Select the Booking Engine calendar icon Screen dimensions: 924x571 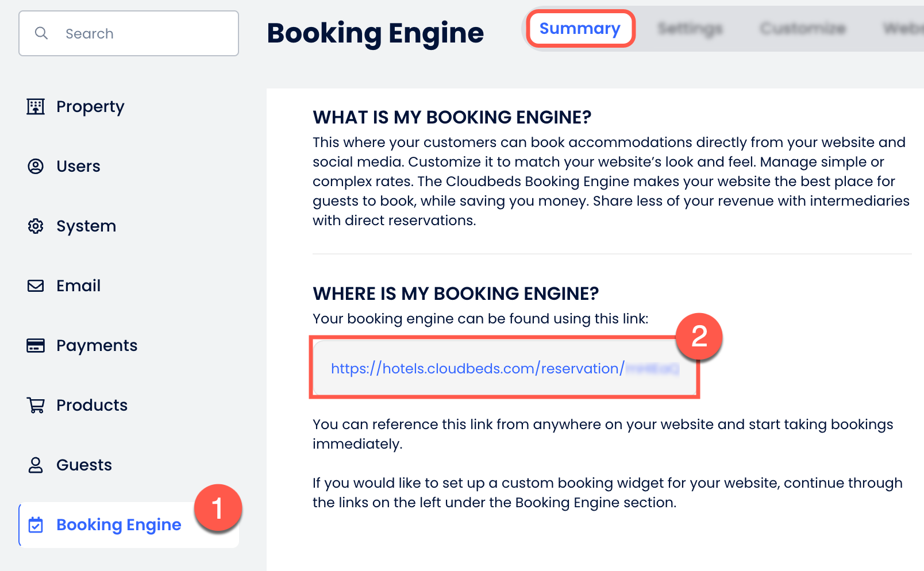point(36,524)
